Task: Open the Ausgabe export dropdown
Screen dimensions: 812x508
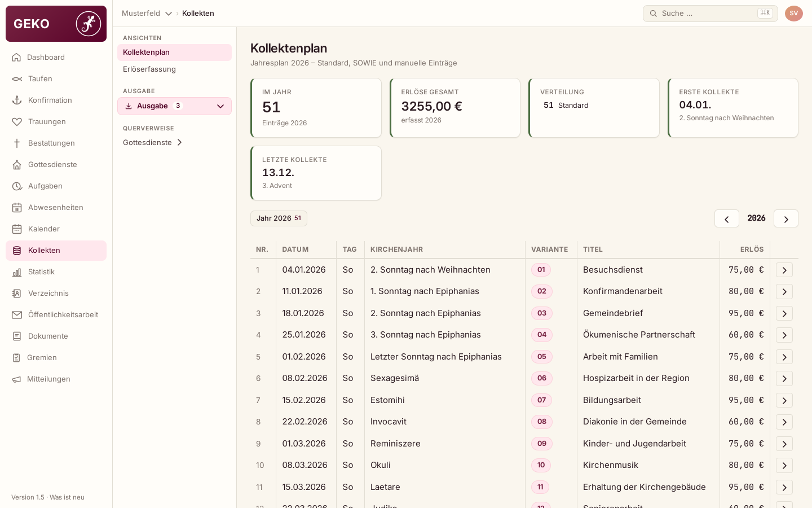Action: pos(174,106)
